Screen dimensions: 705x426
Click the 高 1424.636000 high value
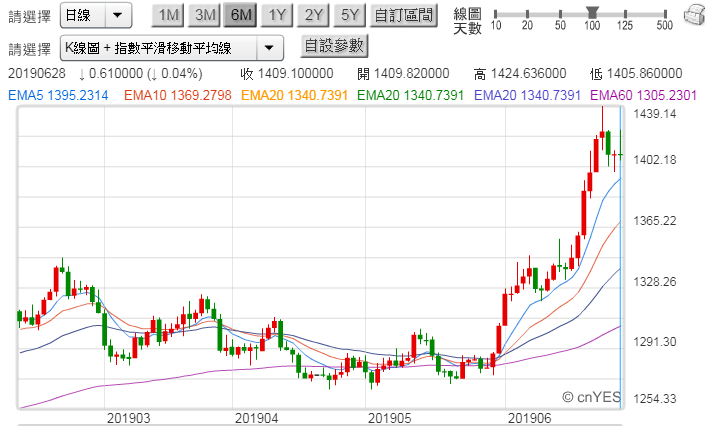click(x=520, y=73)
